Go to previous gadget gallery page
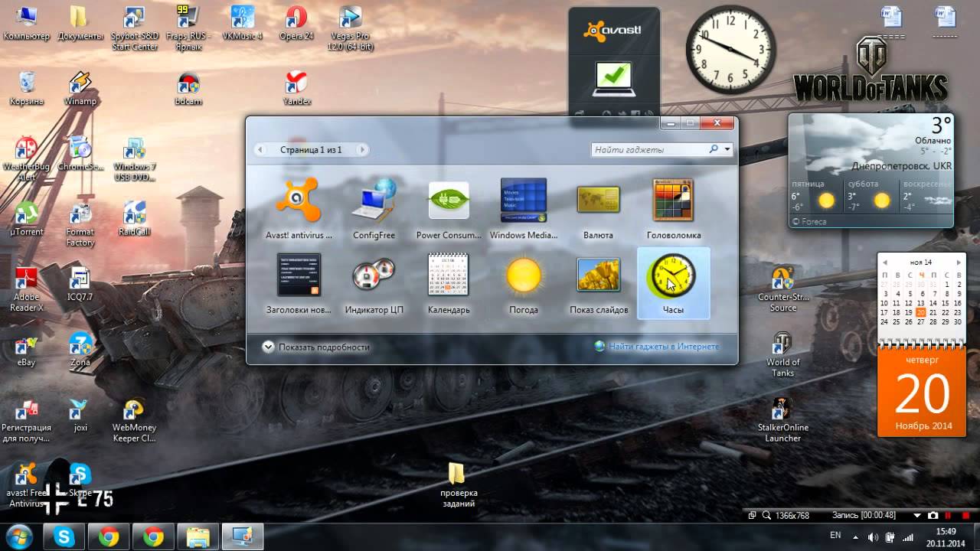980x551 pixels. [x=260, y=150]
